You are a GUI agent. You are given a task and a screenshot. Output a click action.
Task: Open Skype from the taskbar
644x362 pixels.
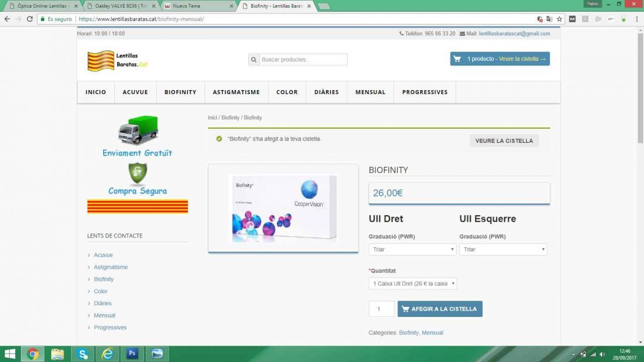pos(83,354)
